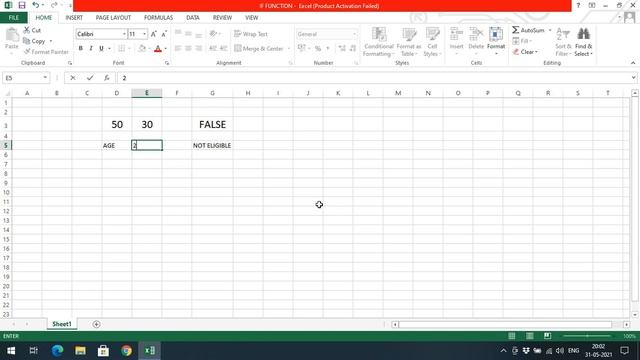The height and width of the screenshot is (360, 640).
Task: Open Format cells menu in ribbon
Action: 496,41
